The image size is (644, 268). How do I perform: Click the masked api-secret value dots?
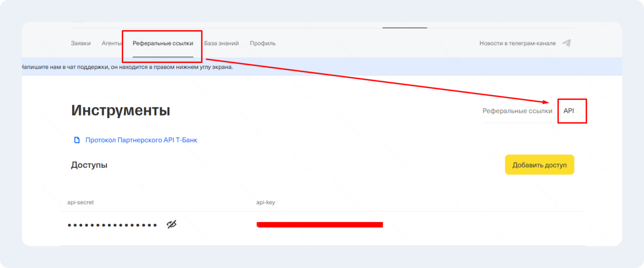(x=112, y=225)
